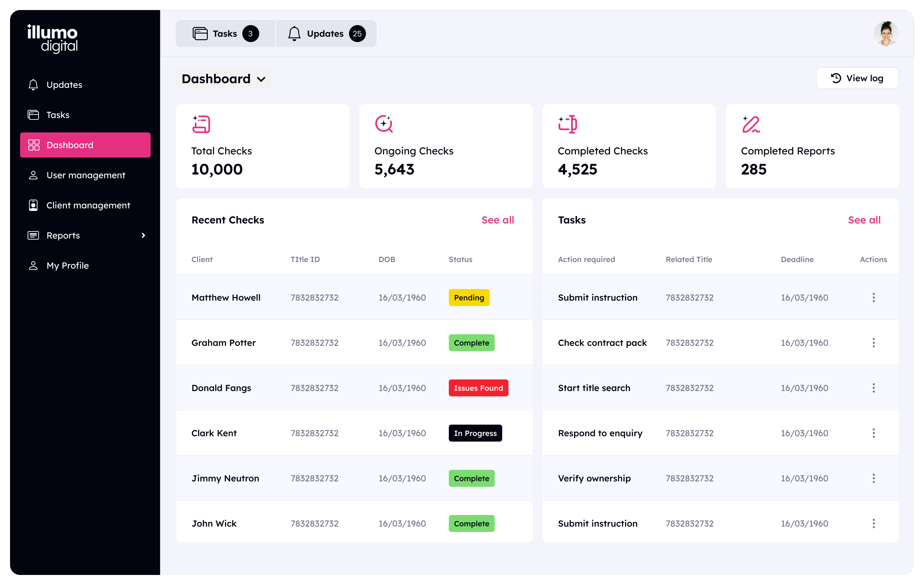
Task: Click the Client management sidebar icon
Action: coord(33,205)
